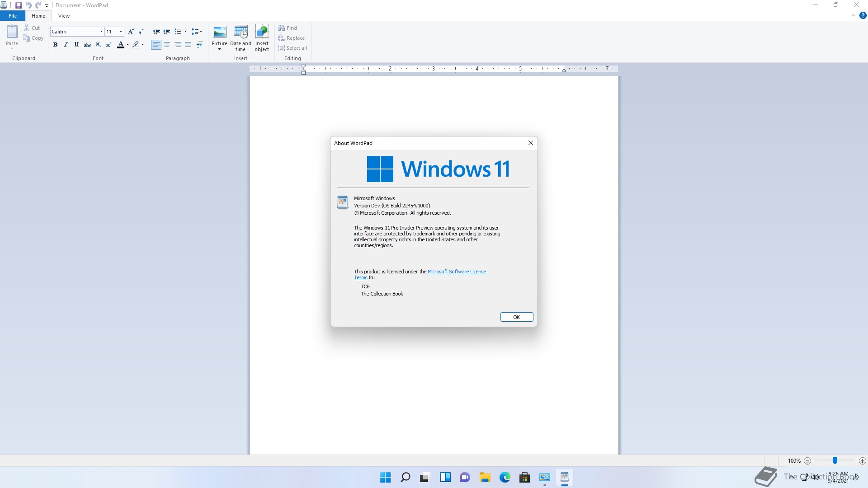Click the first line indent ruler marker
The width and height of the screenshot is (868, 488).
(304, 67)
